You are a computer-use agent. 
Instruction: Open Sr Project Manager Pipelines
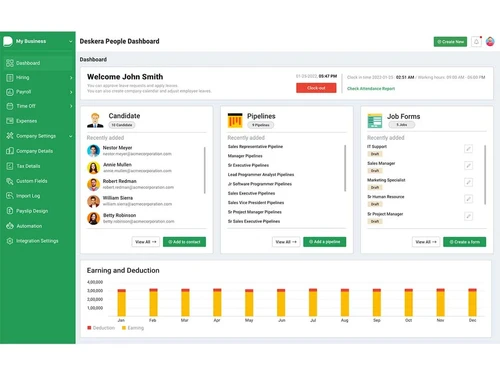click(255, 212)
